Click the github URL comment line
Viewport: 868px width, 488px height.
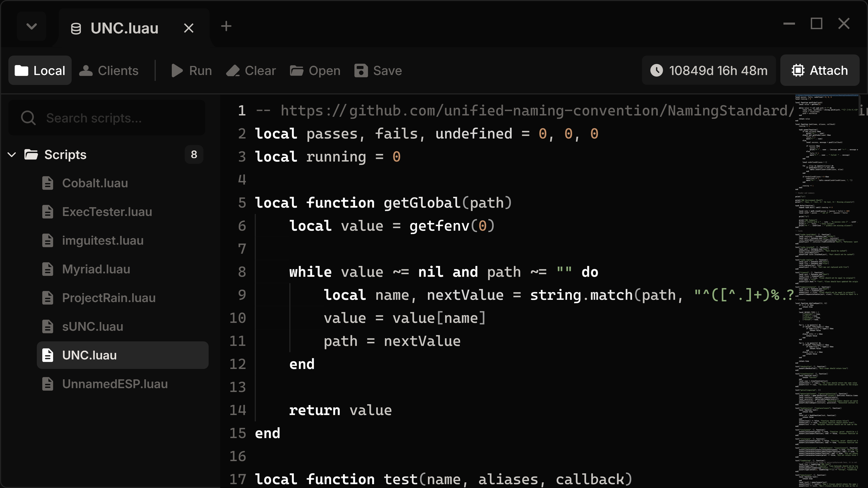525,111
